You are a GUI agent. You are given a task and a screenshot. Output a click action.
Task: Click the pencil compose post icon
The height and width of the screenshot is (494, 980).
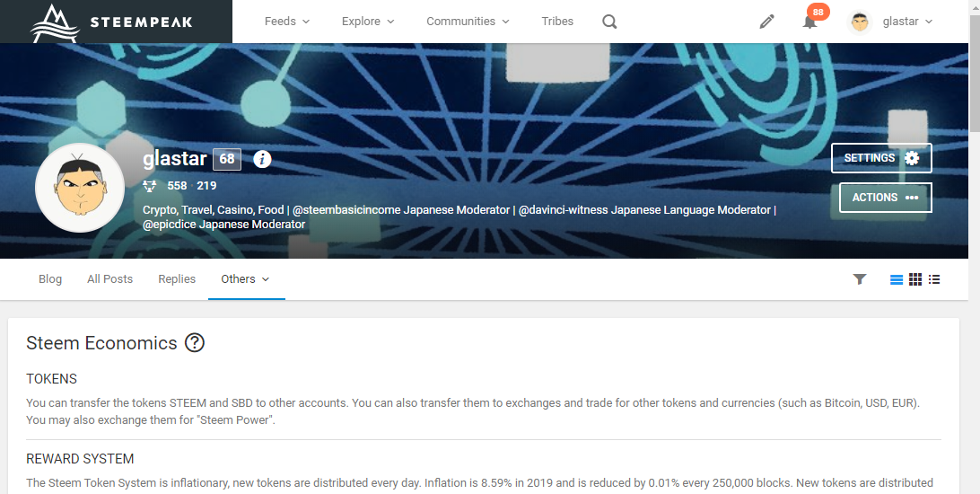(x=767, y=22)
